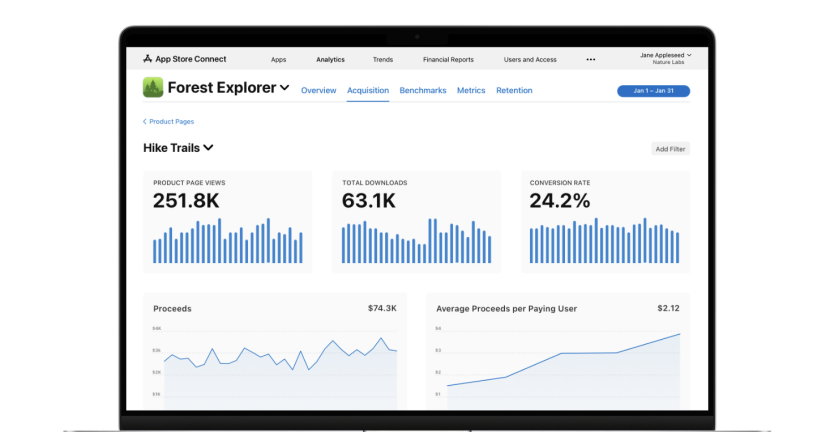Switch to the Benchmarks tab

[423, 91]
